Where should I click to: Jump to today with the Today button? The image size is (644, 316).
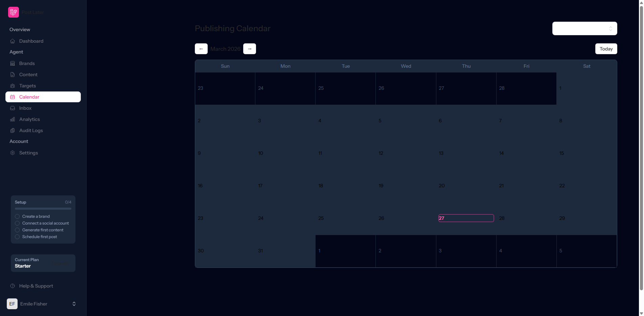[606, 49]
